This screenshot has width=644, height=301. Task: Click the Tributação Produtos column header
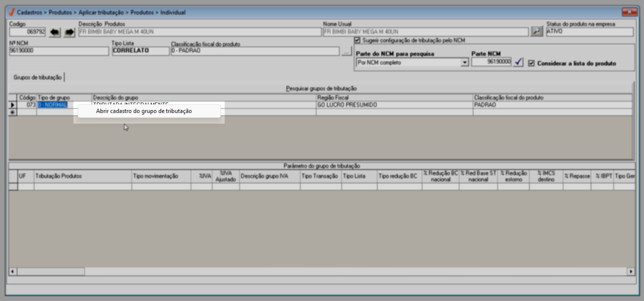pyautogui.click(x=83, y=176)
